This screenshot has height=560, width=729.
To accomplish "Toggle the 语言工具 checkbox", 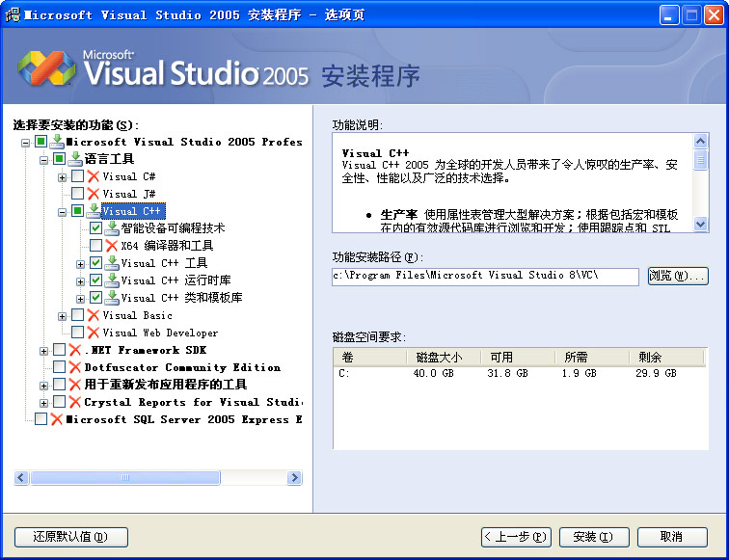I will point(59,158).
